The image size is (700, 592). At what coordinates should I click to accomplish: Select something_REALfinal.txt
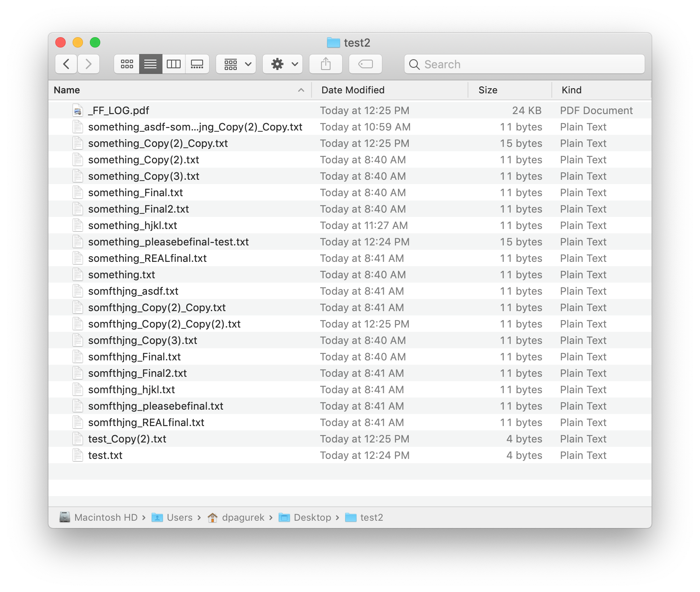[x=147, y=258]
